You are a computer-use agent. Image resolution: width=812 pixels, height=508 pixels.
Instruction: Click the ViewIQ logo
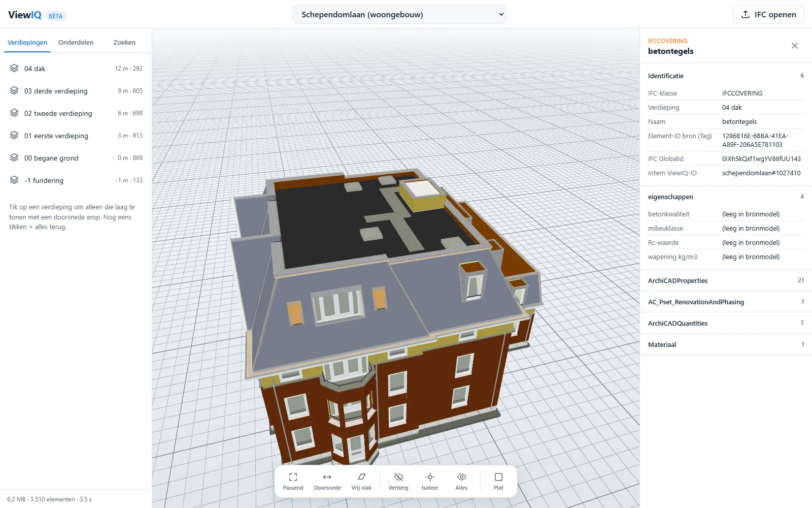point(25,15)
